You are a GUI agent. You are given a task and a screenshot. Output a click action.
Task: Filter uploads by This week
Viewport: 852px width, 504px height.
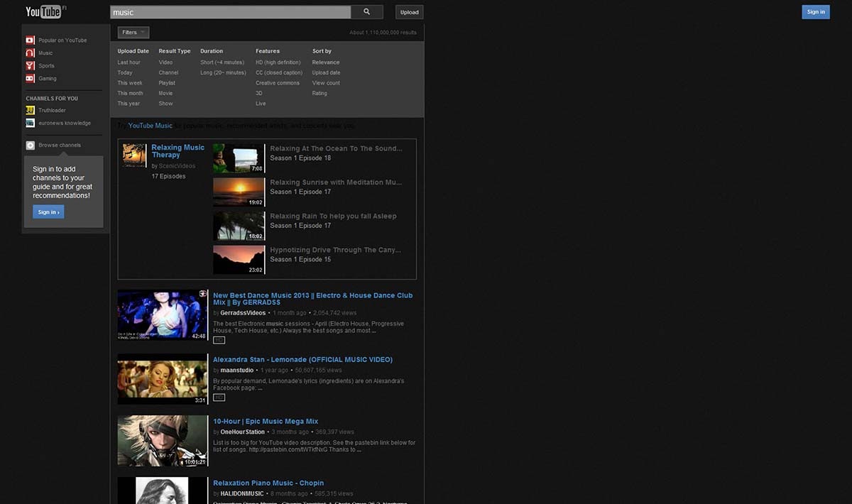click(x=130, y=83)
